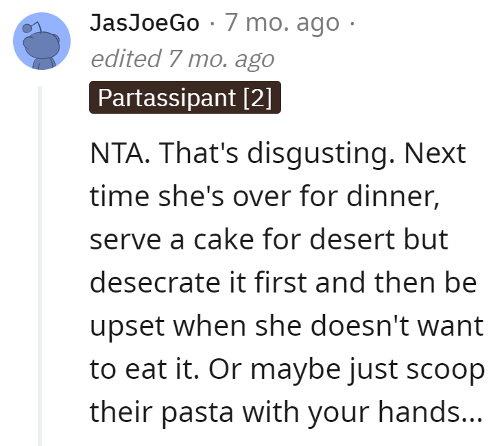504x446 pixels.
Task: Click the word 'scoop' in the comment
Action: point(446,370)
